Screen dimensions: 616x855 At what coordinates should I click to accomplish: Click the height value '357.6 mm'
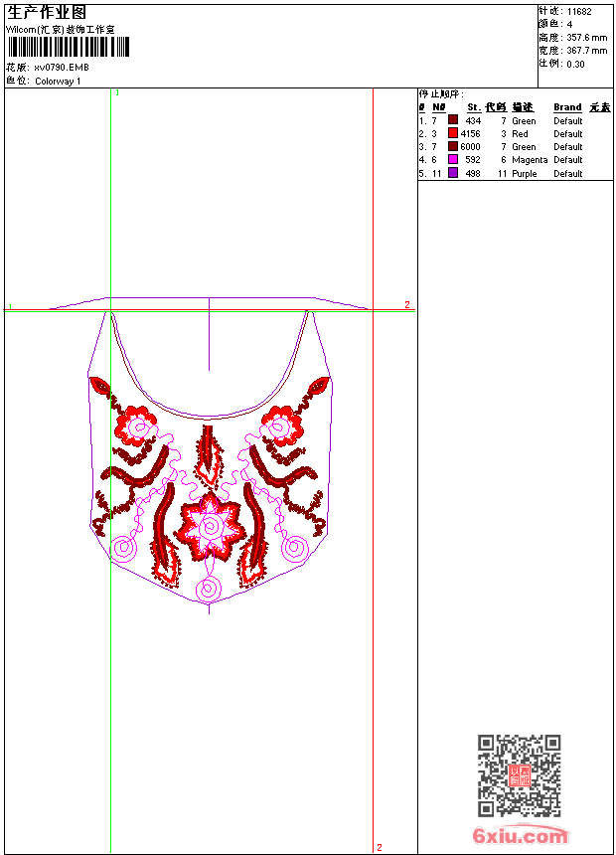click(x=586, y=38)
